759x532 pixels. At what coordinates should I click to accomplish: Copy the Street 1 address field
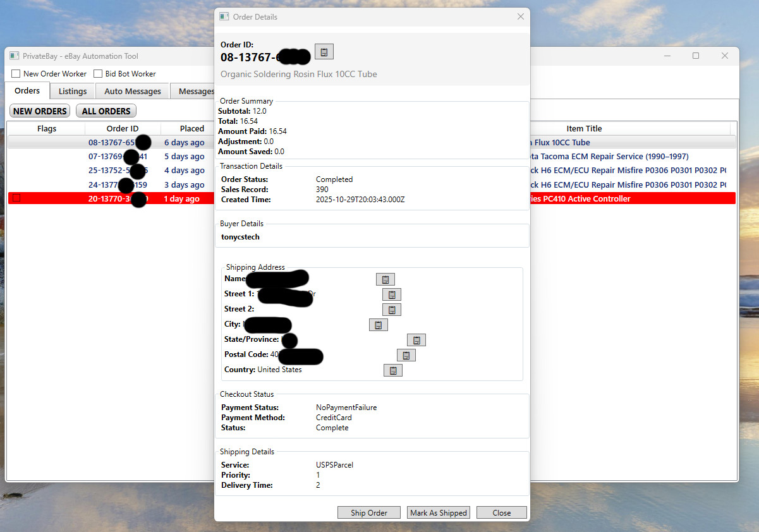pos(391,294)
